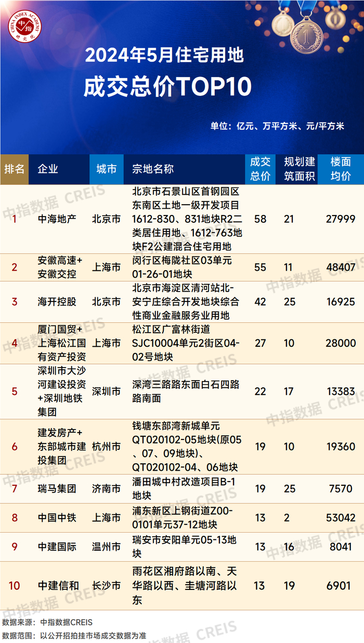Click floor price '7570'

tap(341, 488)
